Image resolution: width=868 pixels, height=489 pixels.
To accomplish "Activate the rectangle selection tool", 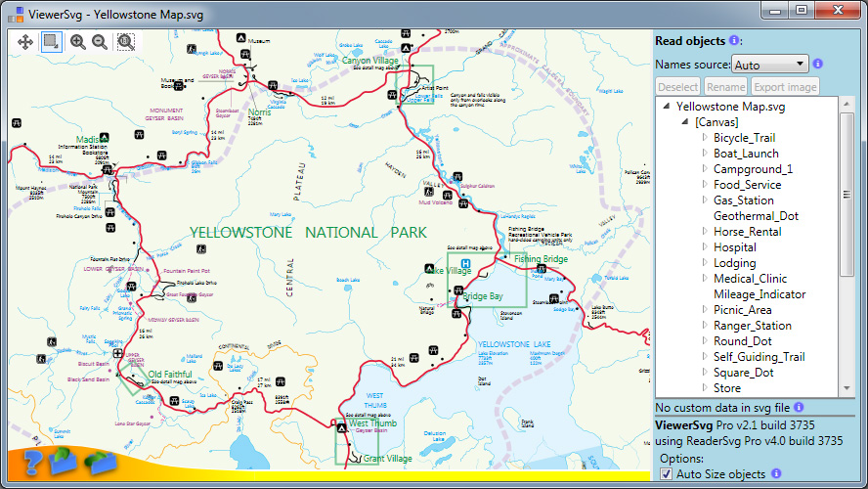I will coord(52,41).
